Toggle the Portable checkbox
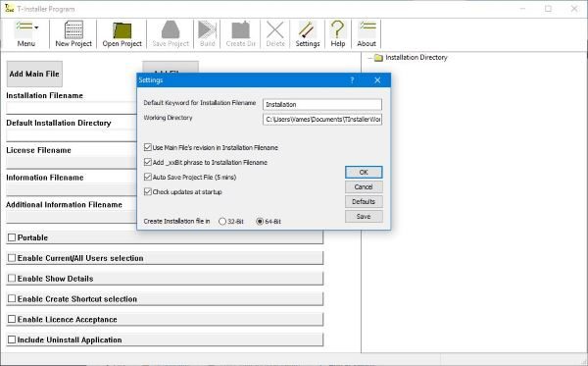Image resolution: width=588 pixels, height=366 pixels. point(12,237)
